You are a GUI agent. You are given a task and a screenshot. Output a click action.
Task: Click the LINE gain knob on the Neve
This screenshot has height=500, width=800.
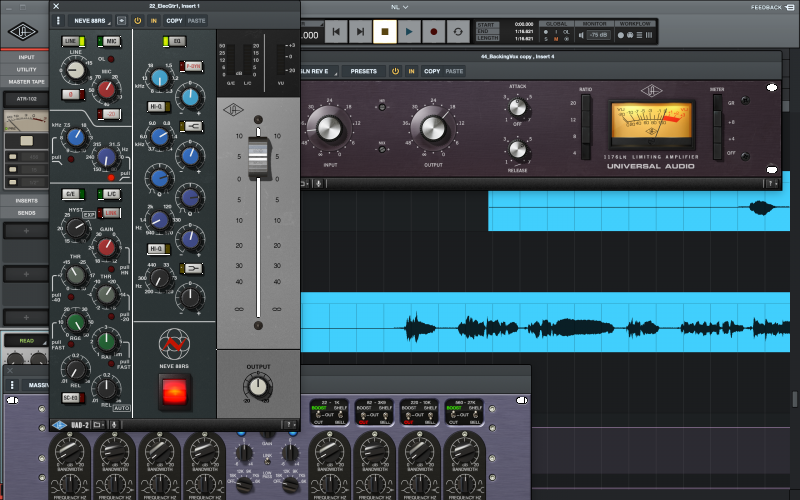[76, 70]
